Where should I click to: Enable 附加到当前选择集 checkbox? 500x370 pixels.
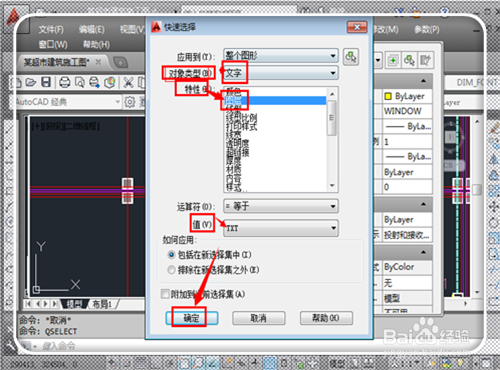tap(165, 294)
